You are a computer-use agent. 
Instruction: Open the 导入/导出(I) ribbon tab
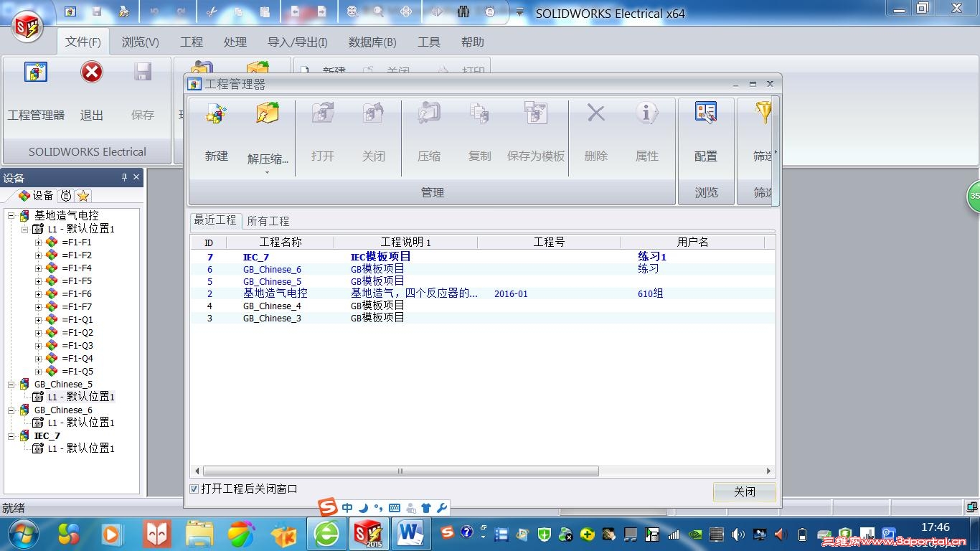tap(298, 42)
